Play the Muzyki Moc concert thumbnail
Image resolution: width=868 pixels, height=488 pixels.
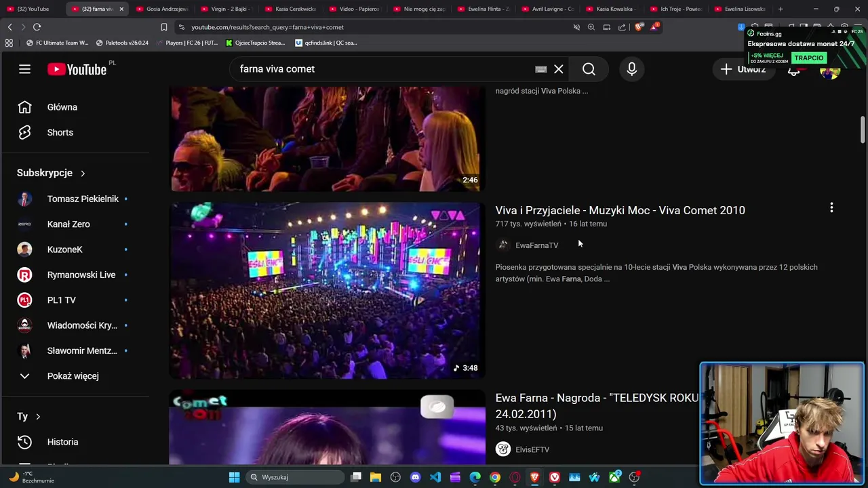point(327,290)
